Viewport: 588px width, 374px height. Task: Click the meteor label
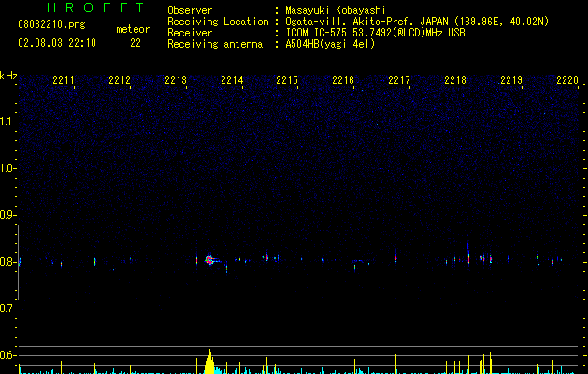tap(133, 29)
